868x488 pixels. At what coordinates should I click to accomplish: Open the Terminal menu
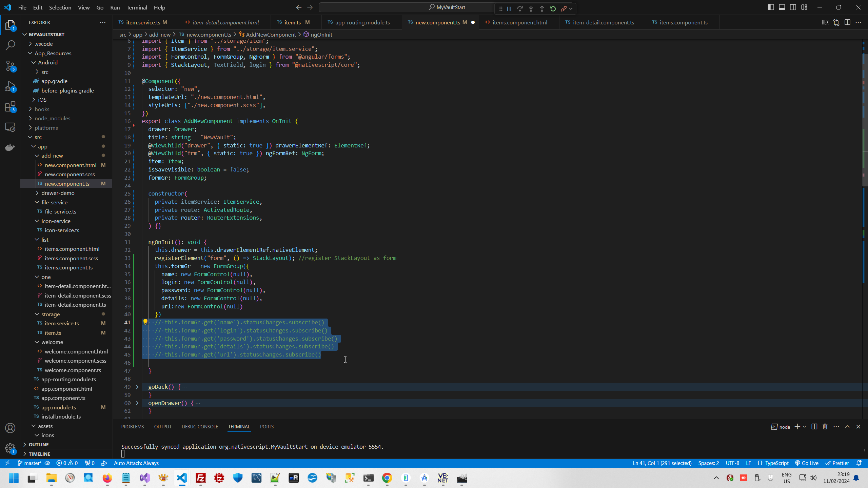(x=137, y=7)
